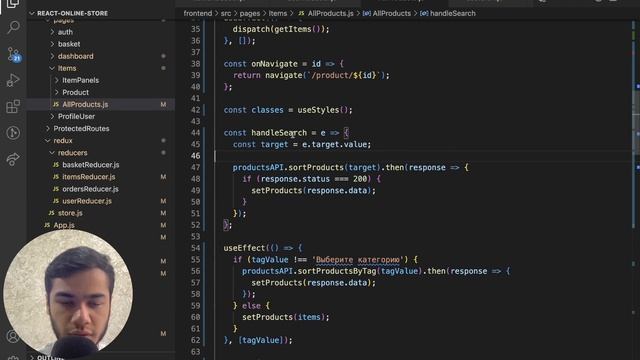This screenshot has width=640, height=360.
Task: Expand the auth folder
Action: pyautogui.click(x=52, y=32)
